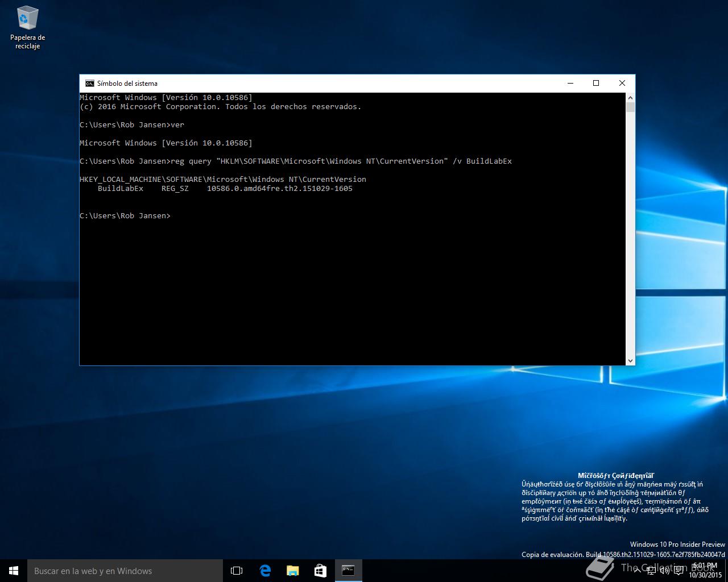This screenshot has width=728, height=582.
Task: Open the Papelera de reciclaje desktop icon
Action: [x=27, y=27]
